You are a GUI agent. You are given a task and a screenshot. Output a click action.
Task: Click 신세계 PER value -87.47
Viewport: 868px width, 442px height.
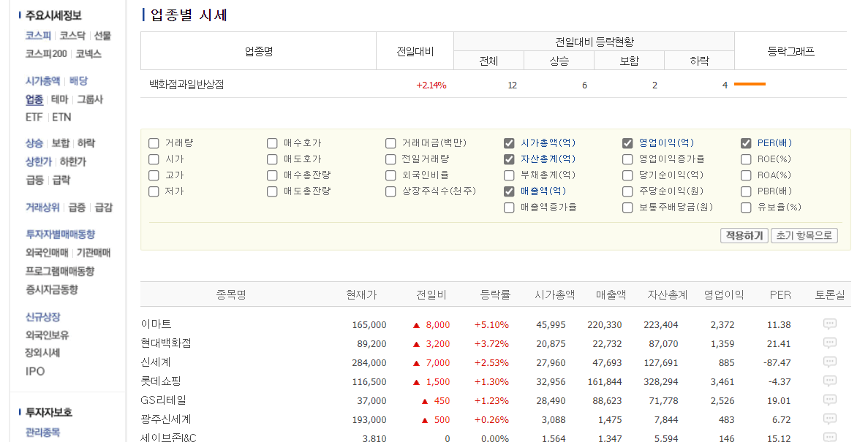coord(777,363)
